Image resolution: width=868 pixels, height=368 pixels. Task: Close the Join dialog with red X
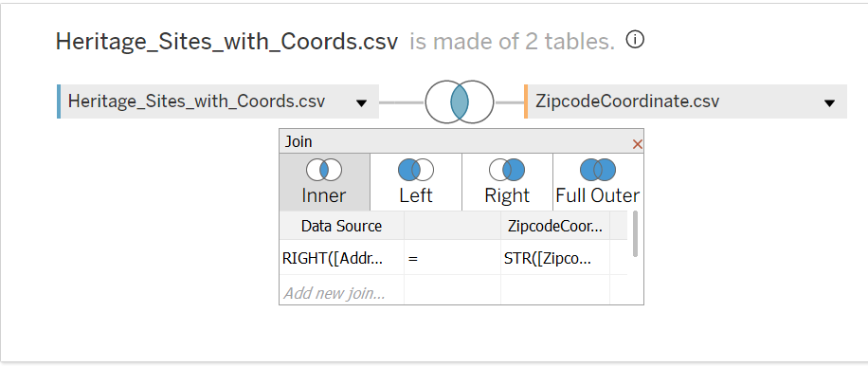click(637, 144)
